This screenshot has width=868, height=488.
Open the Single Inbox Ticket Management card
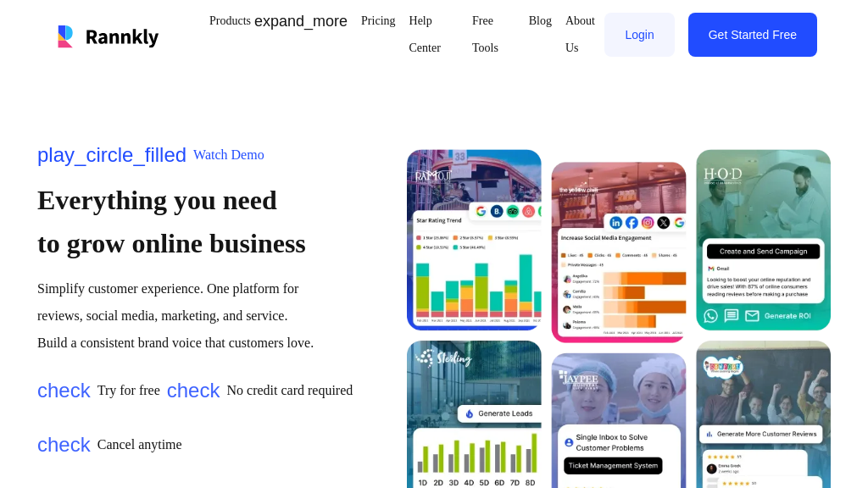point(618,420)
